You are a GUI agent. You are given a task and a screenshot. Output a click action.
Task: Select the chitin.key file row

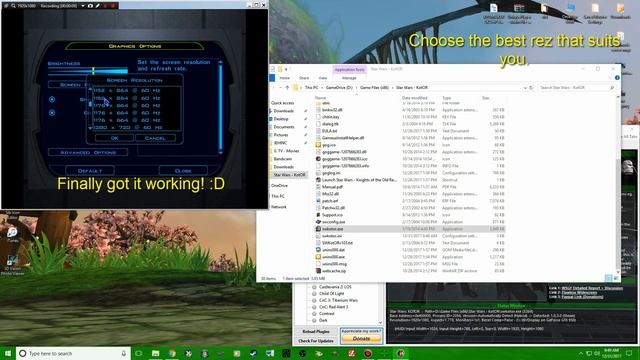[410, 117]
